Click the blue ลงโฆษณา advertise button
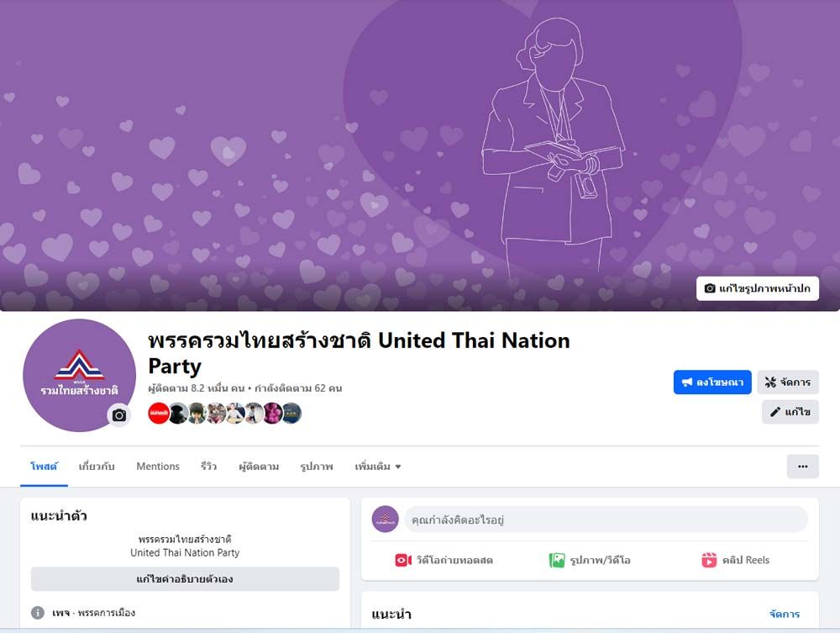The height and width of the screenshot is (633, 840). click(x=712, y=382)
